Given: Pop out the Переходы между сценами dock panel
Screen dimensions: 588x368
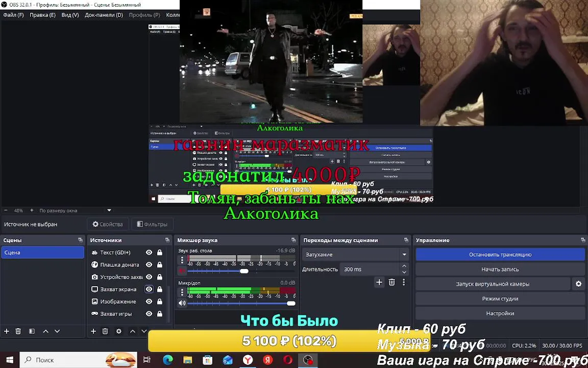Looking at the screenshot, I should pos(406,240).
